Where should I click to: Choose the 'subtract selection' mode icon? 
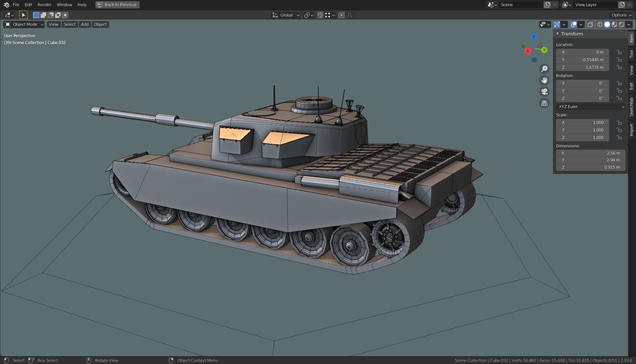(x=51, y=15)
